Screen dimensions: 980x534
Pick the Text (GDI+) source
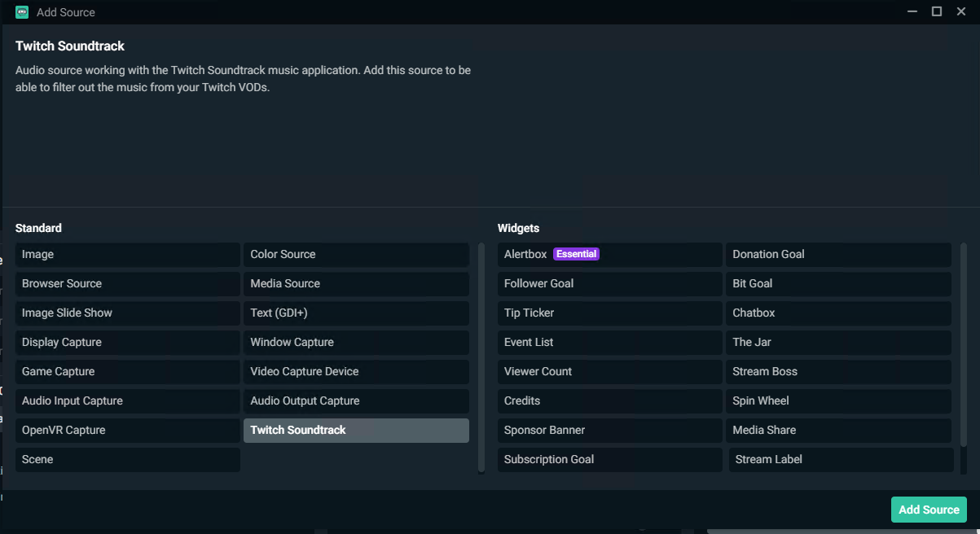tap(356, 313)
